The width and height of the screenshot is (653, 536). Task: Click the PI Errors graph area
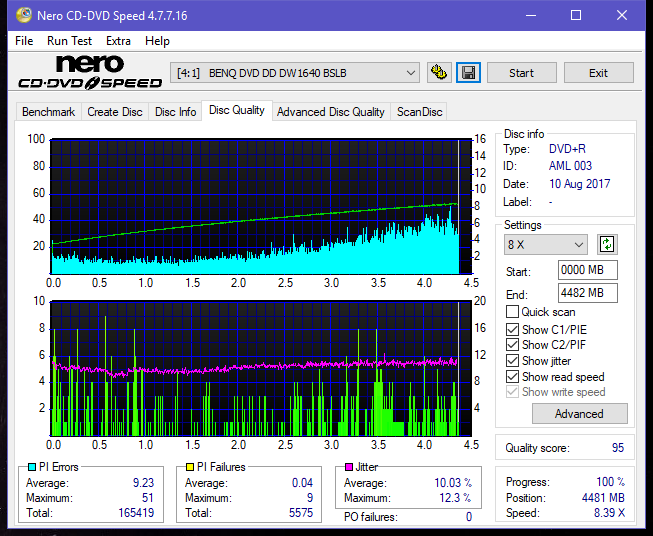pos(261,207)
